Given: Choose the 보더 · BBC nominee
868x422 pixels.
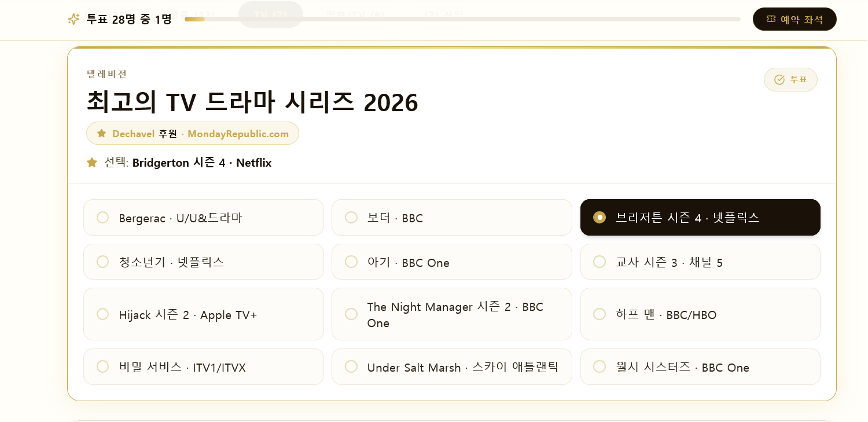Looking at the screenshot, I should click(452, 218).
